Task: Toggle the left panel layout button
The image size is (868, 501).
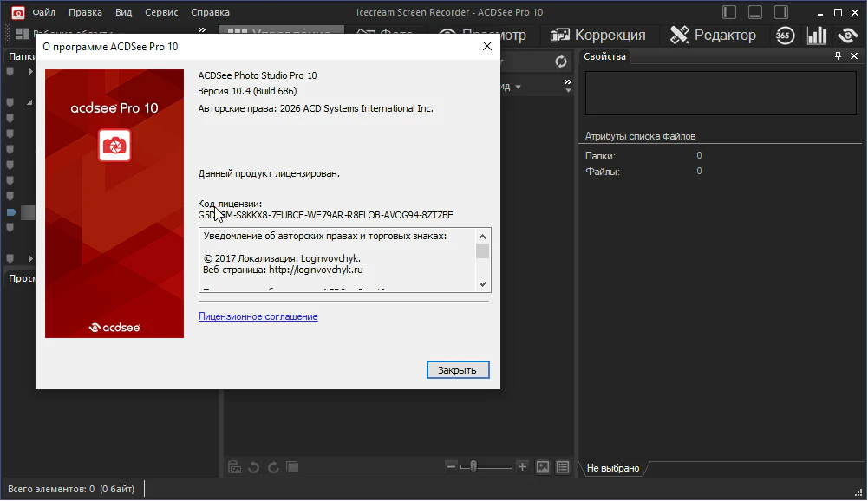Action: tap(729, 12)
